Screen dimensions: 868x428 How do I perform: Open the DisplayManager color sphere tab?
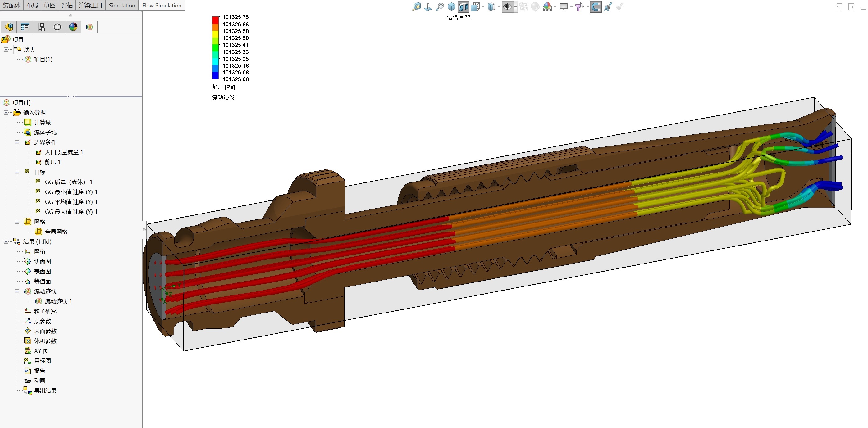click(73, 27)
